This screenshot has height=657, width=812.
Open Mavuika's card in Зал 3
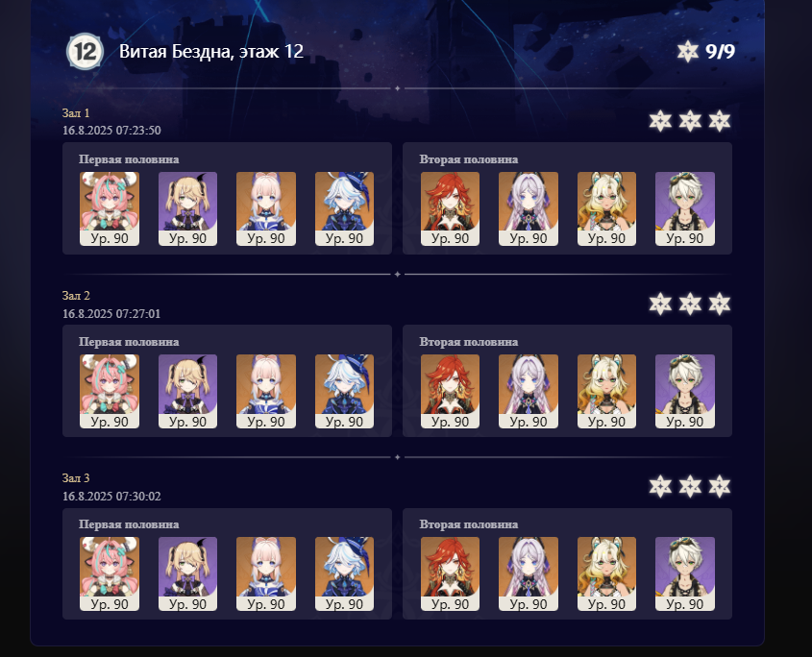450,573
